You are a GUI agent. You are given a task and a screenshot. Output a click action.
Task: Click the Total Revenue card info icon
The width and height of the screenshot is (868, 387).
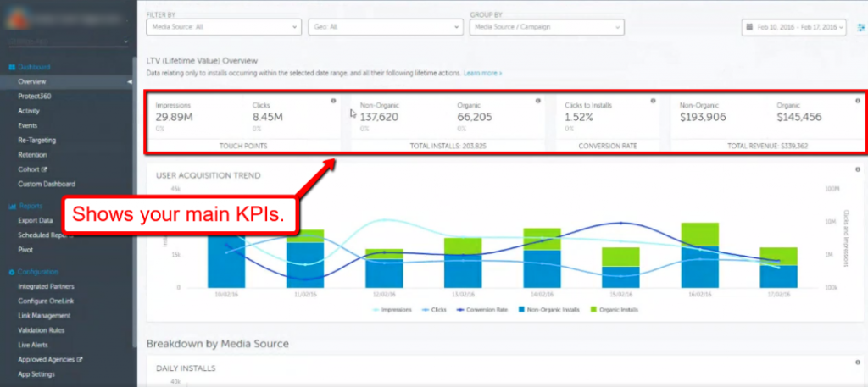(858, 101)
